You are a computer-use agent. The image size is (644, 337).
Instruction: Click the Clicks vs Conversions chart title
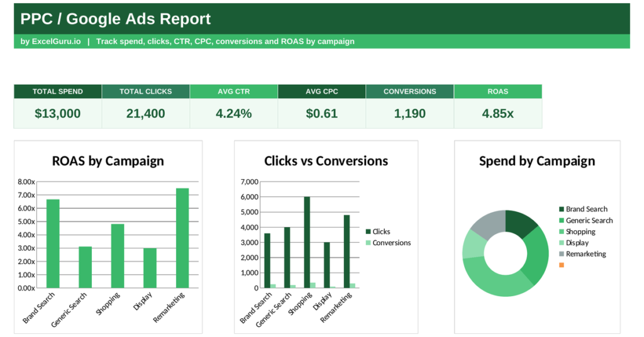tap(326, 161)
